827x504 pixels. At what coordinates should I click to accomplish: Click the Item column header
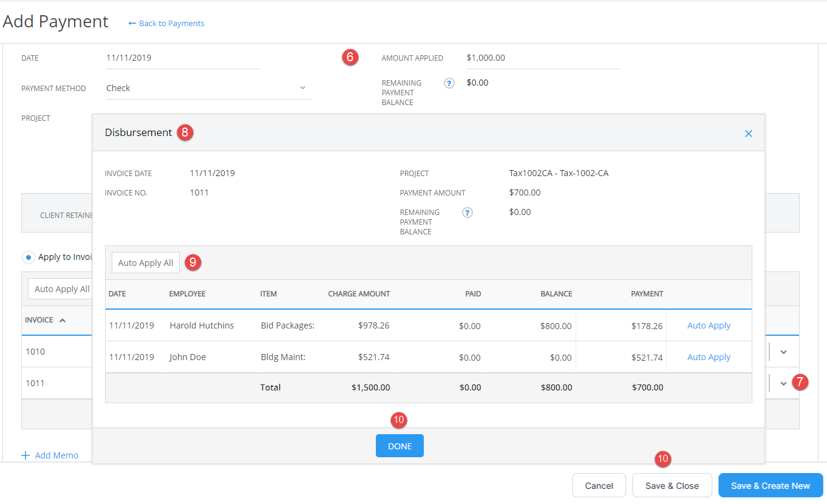coord(268,294)
